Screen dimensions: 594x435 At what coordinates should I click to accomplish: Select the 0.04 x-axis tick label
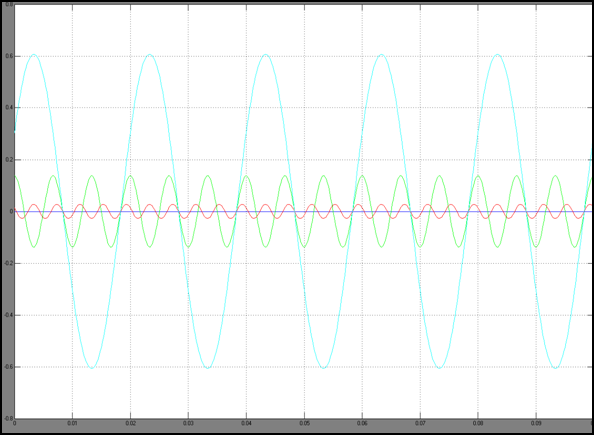[x=246, y=422]
